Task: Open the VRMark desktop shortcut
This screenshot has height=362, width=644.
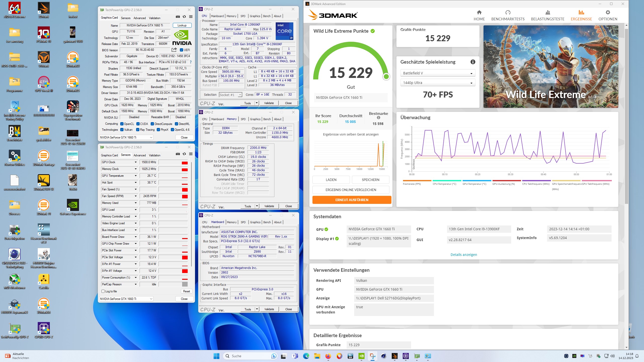Action: pyautogui.click(x=44, y=59)
